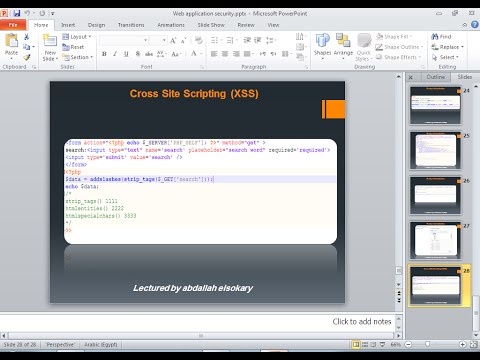Viewport: 480px width, 360px height.
Task: Open the File tab
Action: coord(13,25)
